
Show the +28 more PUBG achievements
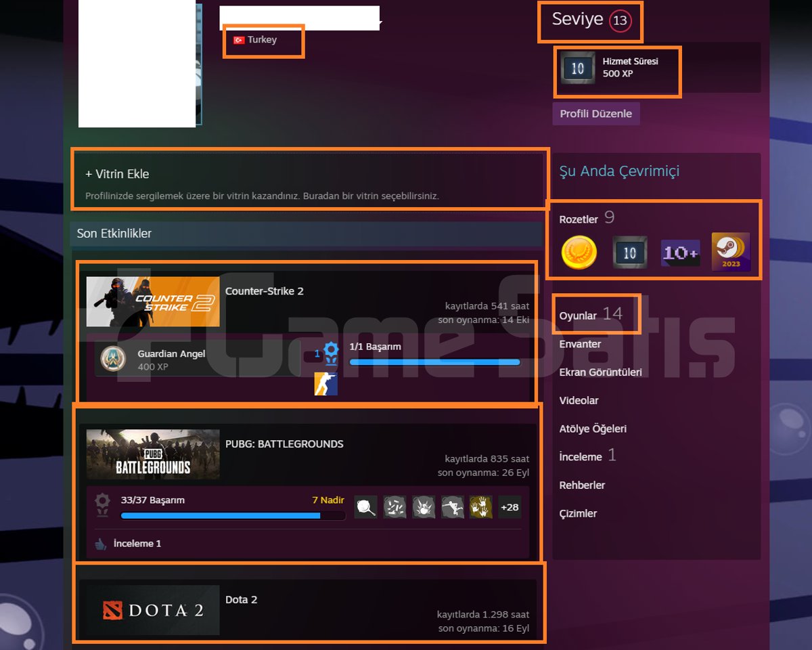click(x=510, y=506)
